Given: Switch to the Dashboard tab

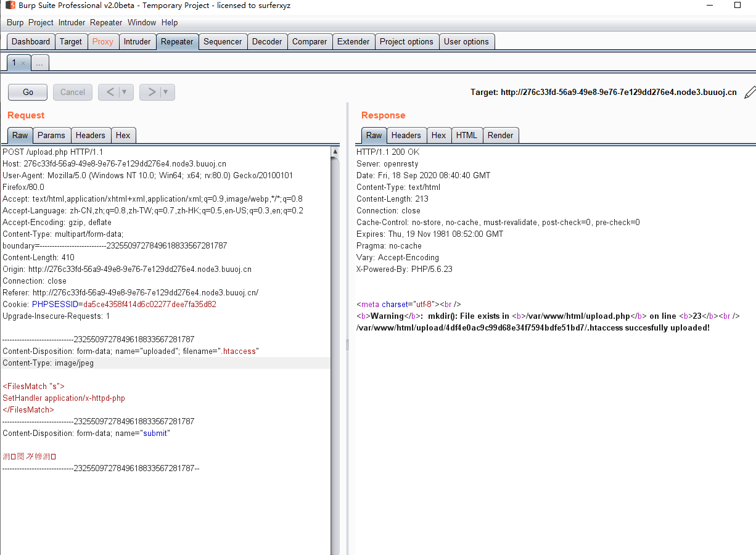Looking at the screenshot, I should click(31, 42).
